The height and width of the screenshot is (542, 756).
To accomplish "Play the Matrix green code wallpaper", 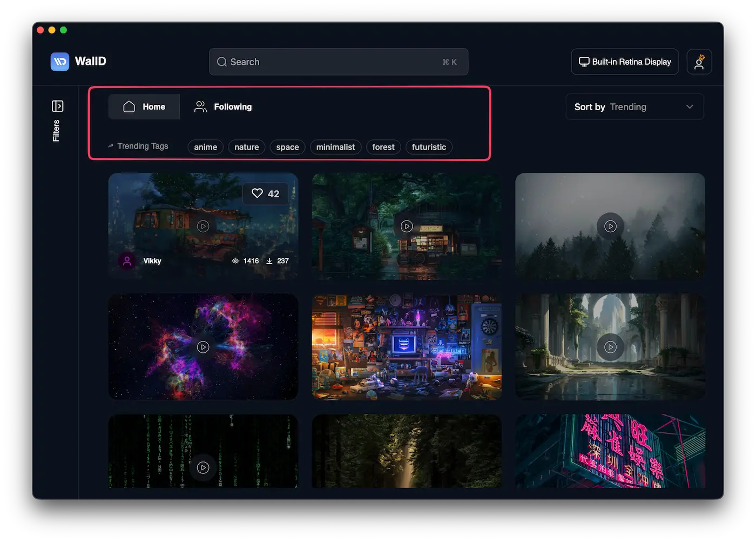I will click(x=203, y=467).
